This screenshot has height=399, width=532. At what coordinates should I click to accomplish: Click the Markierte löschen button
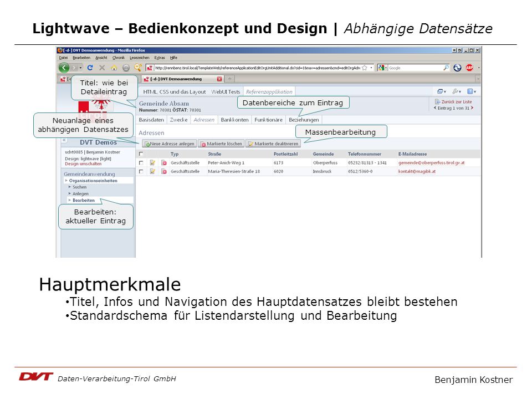(x=221, y=144)
